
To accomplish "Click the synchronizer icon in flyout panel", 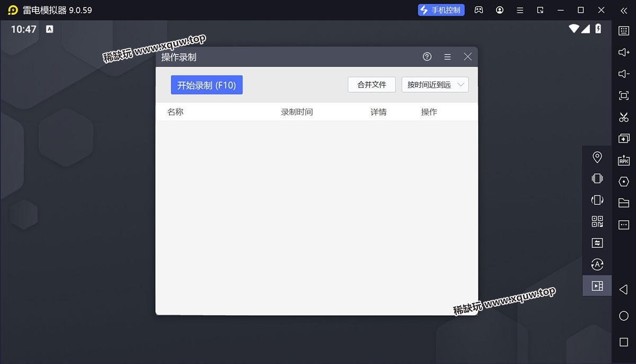I will click(597, 243).
